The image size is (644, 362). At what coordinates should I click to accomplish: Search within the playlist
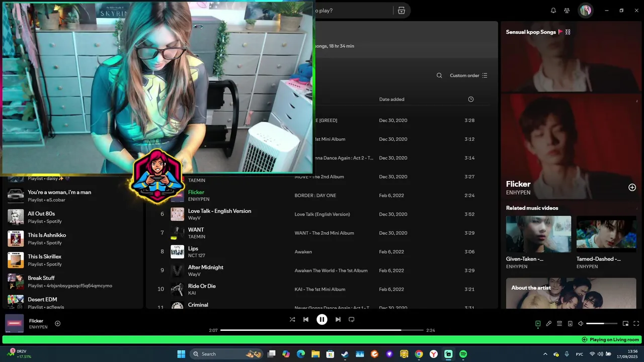tap(439, 75)
